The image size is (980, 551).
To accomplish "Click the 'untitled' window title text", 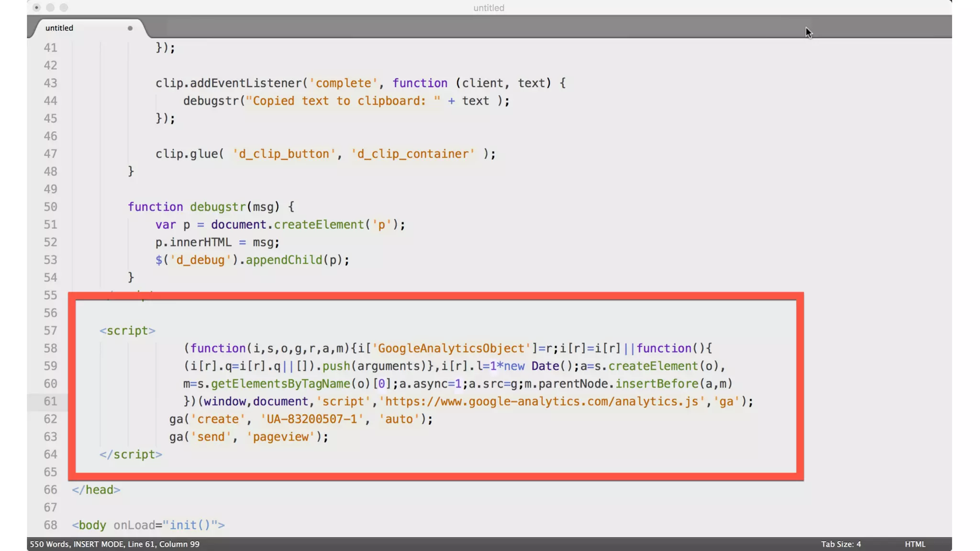I will pos(489,8).
